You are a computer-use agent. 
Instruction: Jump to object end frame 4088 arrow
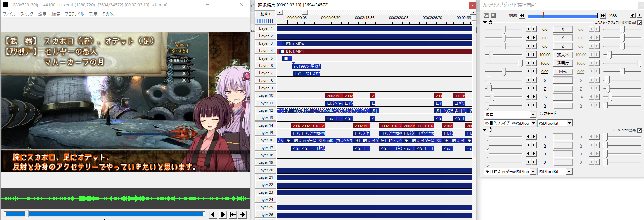[x=603, y=16]
